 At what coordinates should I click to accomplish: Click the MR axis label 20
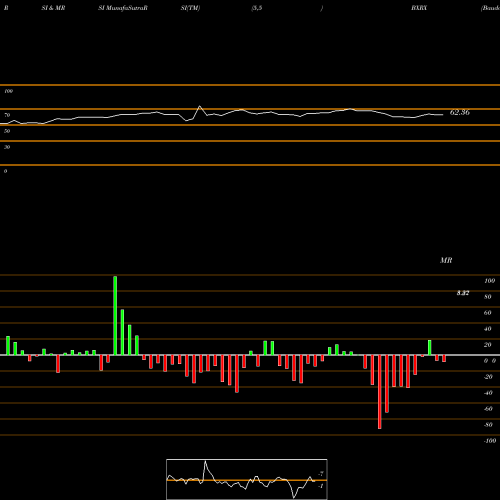coord(488,345)
